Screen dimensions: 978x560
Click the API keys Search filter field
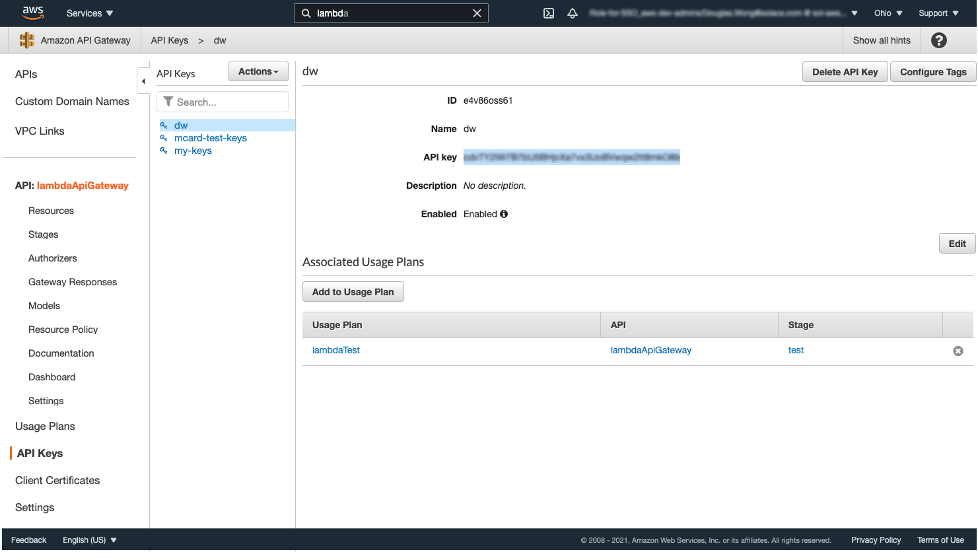228,102
